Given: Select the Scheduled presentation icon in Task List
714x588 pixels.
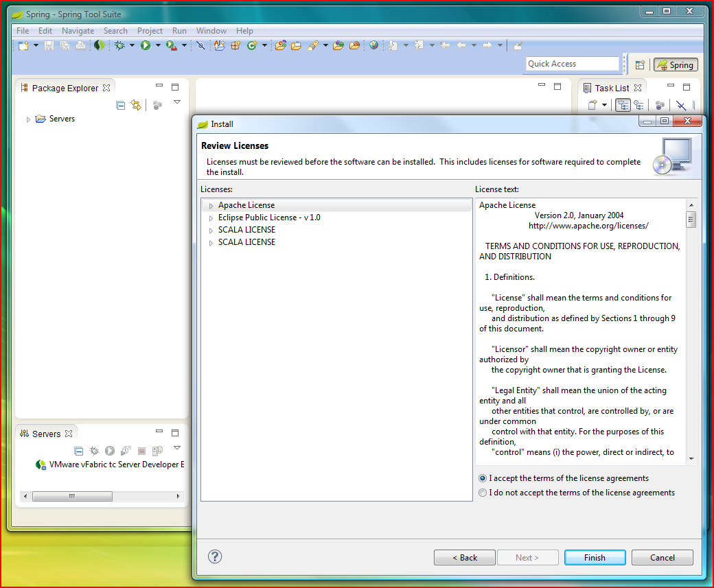Looking at the screenshot, I should click(x=639, y=104).
